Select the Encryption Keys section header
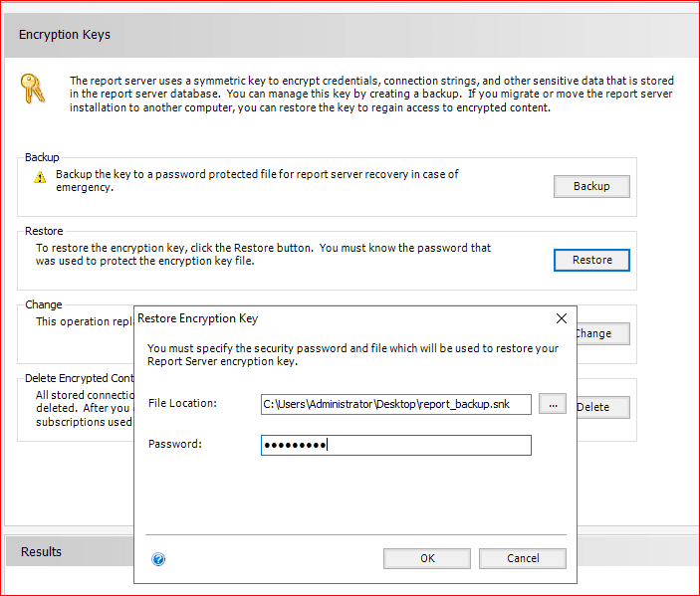This screenshot has width=700, height=596. (65, 35)
